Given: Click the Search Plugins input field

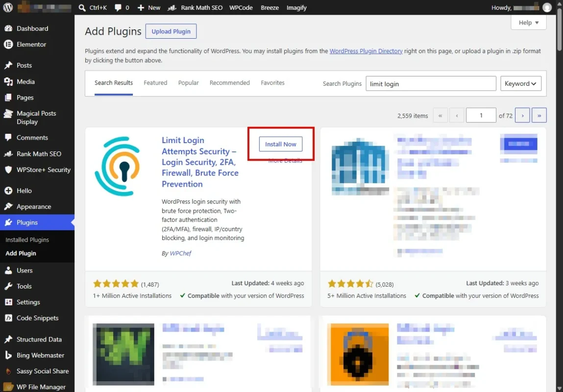Looking at the screenshot, I should coord(431,84).
